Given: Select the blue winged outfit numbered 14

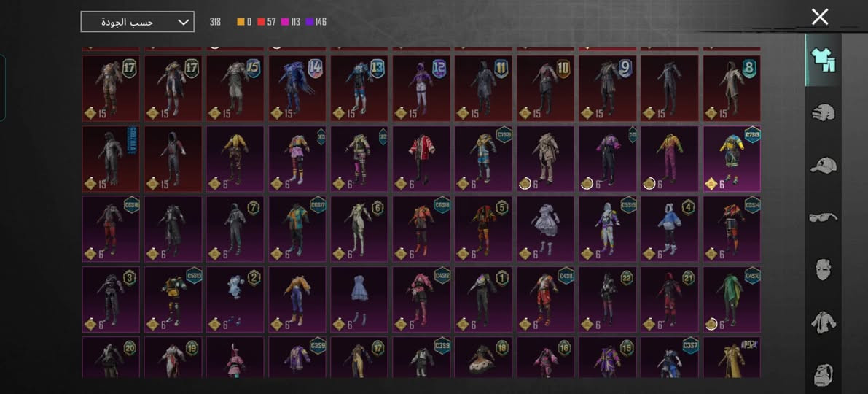Looking at the screenshot, I should pos(297,88).
